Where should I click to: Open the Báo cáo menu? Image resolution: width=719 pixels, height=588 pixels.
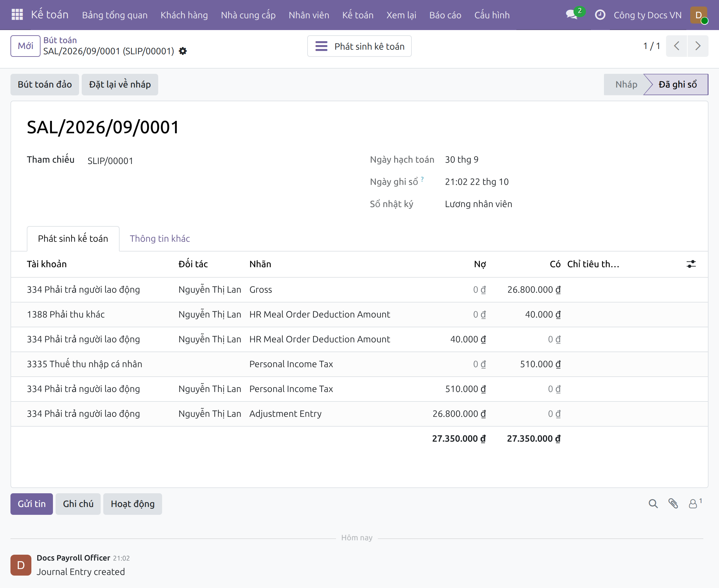[x=445, y=15]
